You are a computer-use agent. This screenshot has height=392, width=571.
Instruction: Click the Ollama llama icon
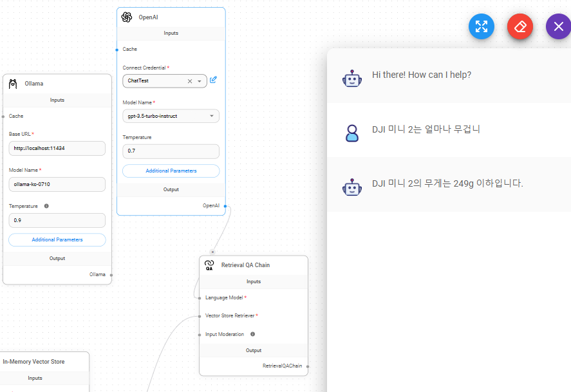(13, 84)
